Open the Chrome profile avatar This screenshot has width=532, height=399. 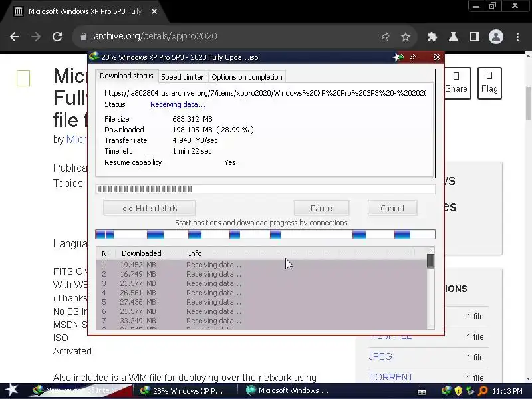495,37
